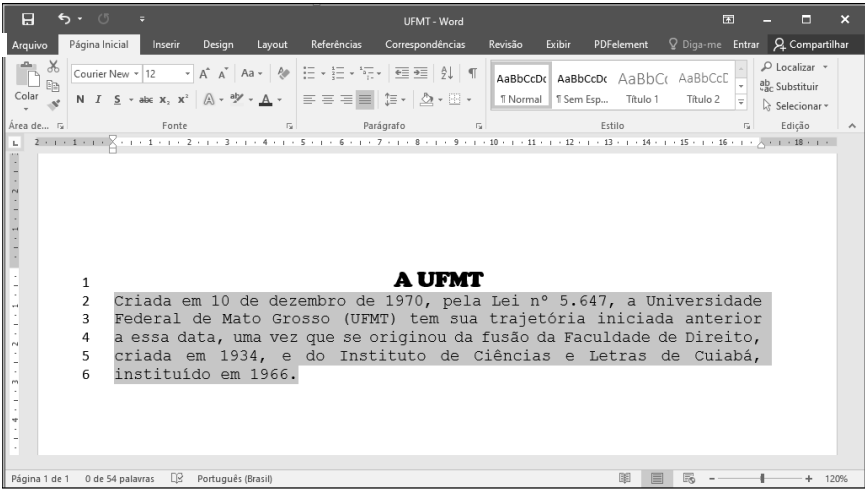The image size is (867, 491).
Task: Switch to the Referências tab
Action: (336, 44)
